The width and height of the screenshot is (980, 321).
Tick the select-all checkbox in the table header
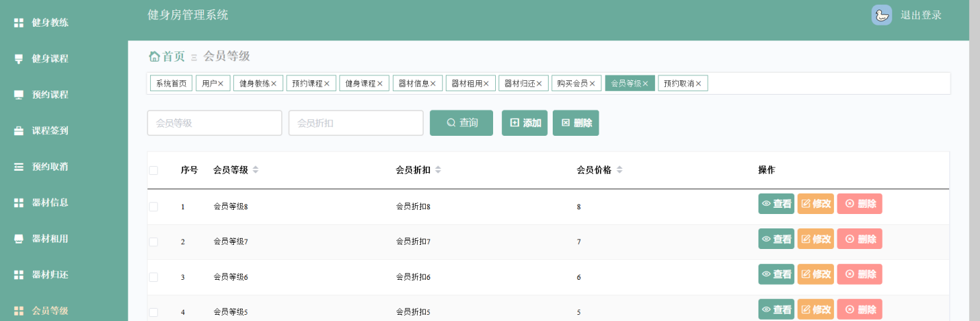(154, 170)
